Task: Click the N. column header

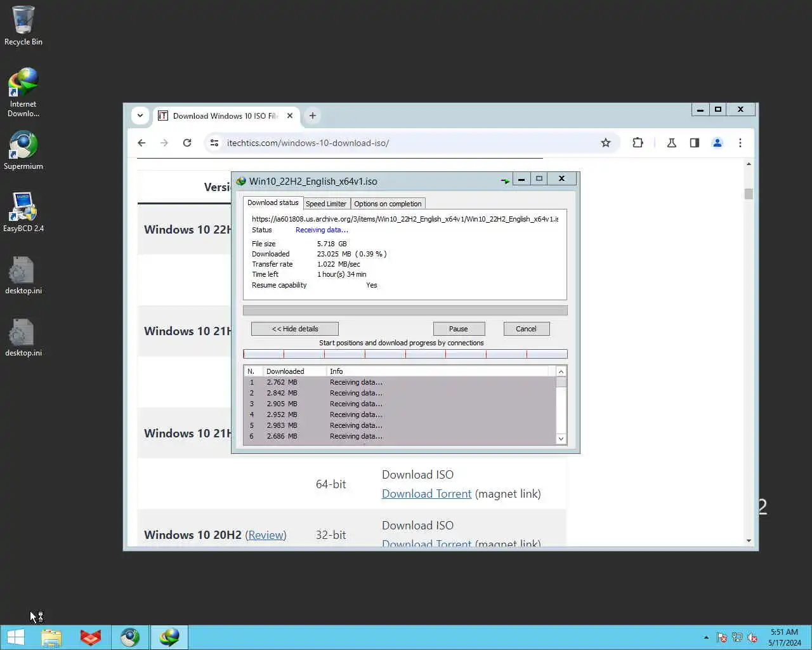Action: pyautogui.click(x=254, y=371)
